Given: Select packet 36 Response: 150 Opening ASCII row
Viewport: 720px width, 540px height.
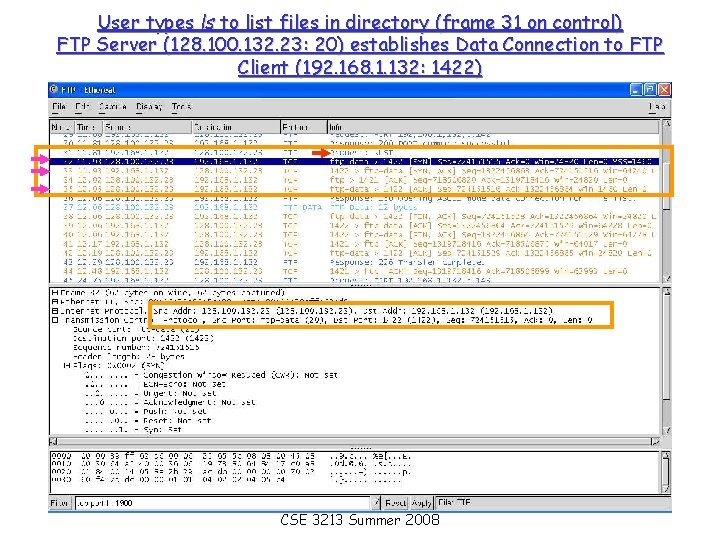Looking at the screenshot, I should 355,198.
